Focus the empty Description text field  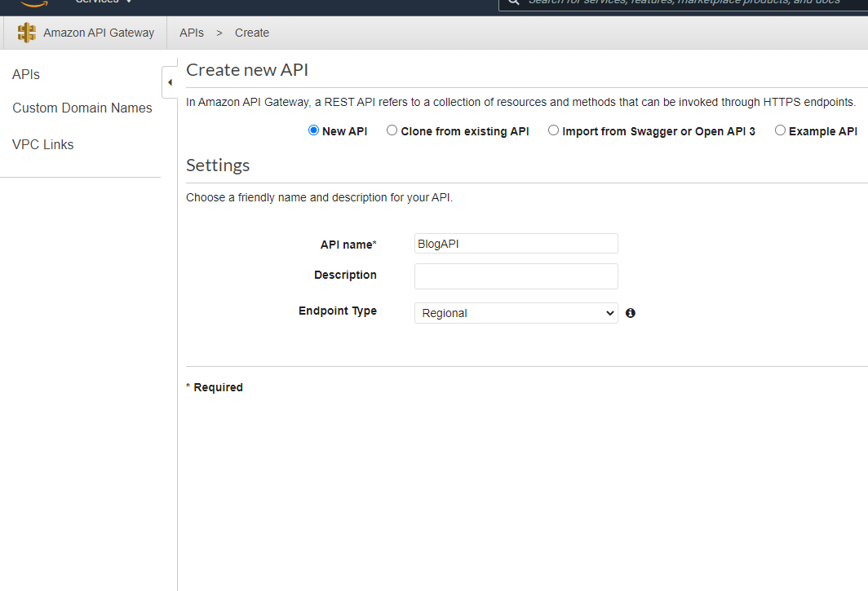pyautogui.click(x=516, y=276)
